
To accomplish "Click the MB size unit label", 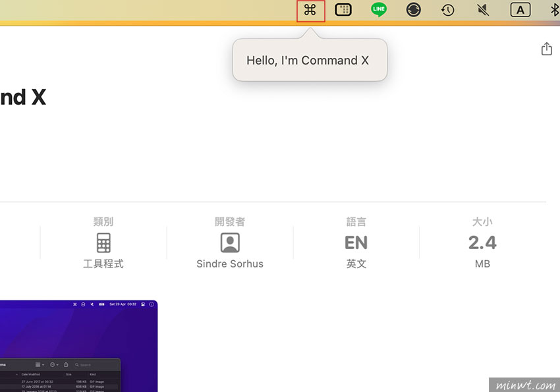I will point(482,264).
